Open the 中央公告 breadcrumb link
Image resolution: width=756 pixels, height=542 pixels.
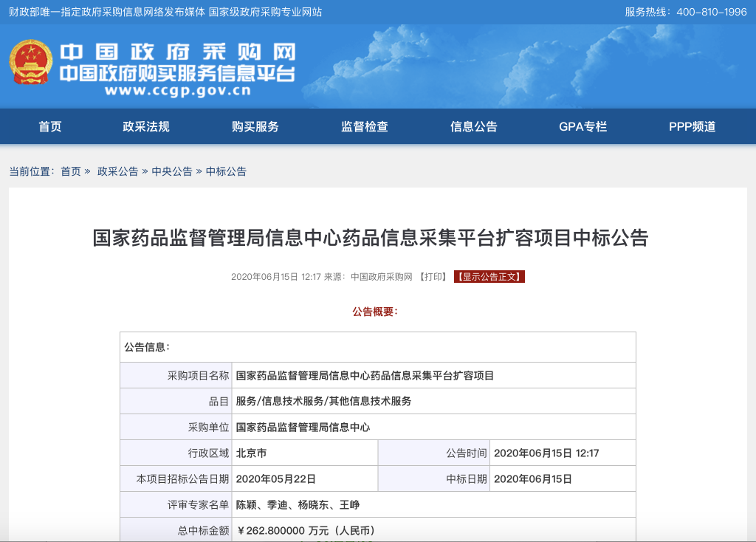click(x=171, y=171)
